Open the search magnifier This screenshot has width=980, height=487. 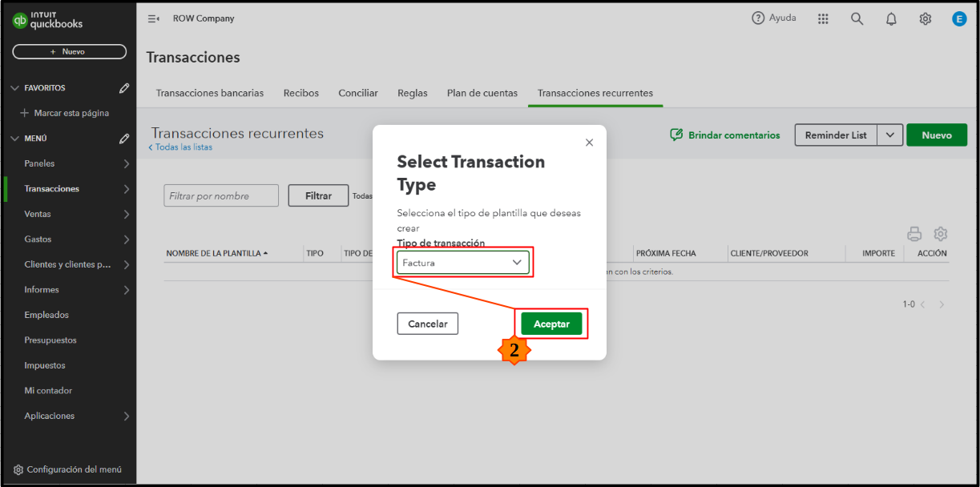pyautogui.click(x=857, y=18)
